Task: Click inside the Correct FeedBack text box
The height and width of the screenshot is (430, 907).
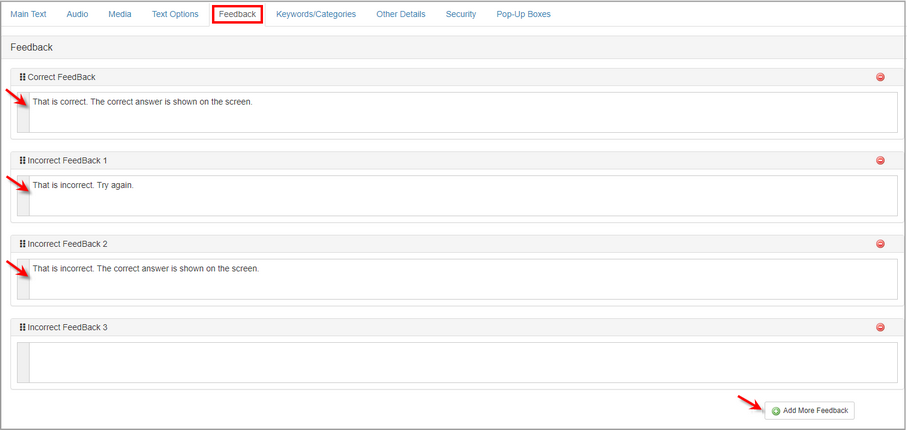Action: click(x=460, y=112)
